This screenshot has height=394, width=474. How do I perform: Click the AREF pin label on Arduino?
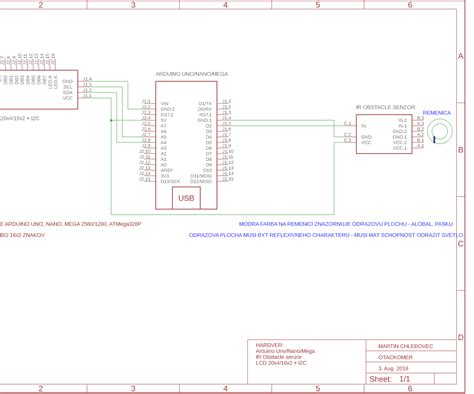(167, 170)
